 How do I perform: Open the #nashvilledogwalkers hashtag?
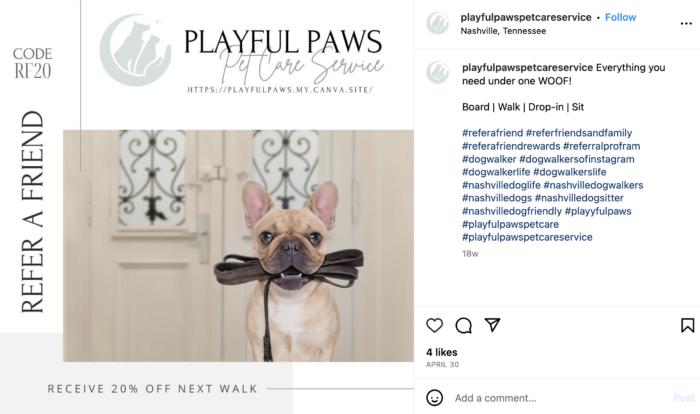593,185
